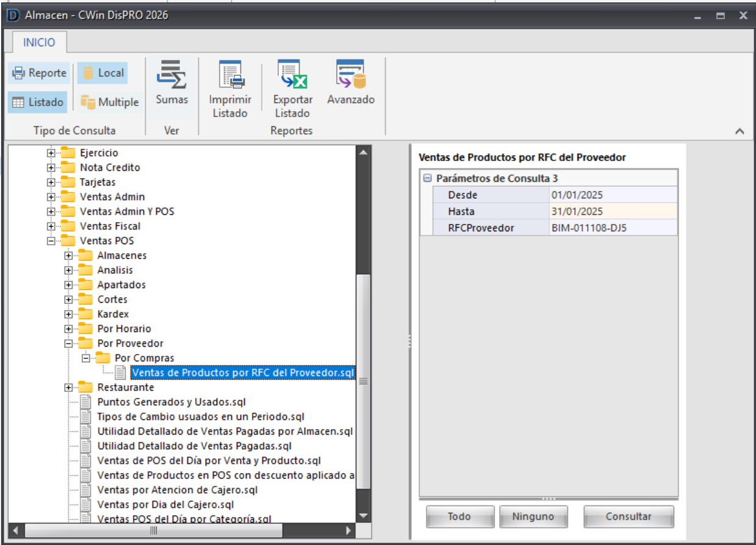
Task: Click the Sumas sigma icon
Action: coord(171,76)
